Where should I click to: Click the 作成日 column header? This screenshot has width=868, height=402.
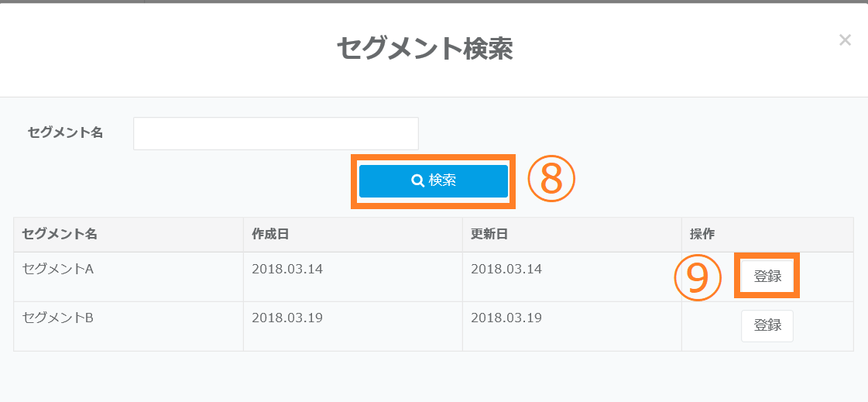click(270, 234)
